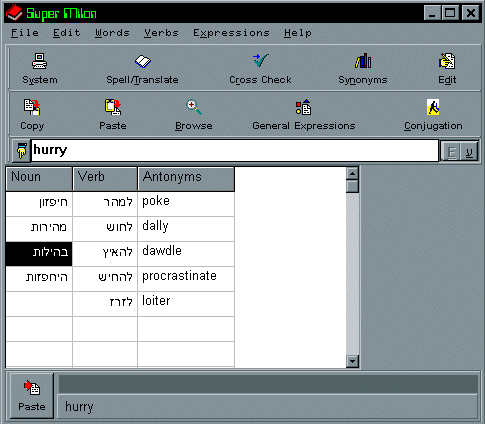485x424 pixels.
Task: Select verb "למהר"
Action: click(105, 204)
